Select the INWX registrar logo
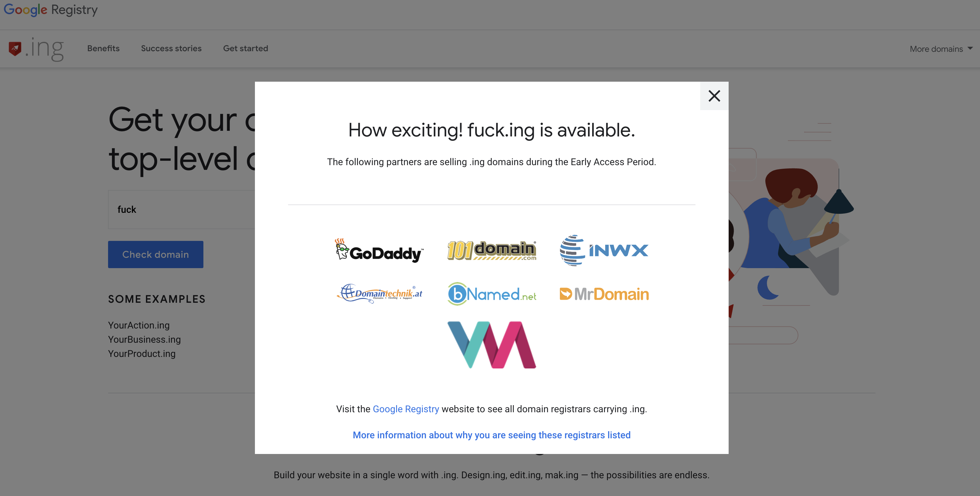Screen dimensions: 980x496 tap(604, 251)
